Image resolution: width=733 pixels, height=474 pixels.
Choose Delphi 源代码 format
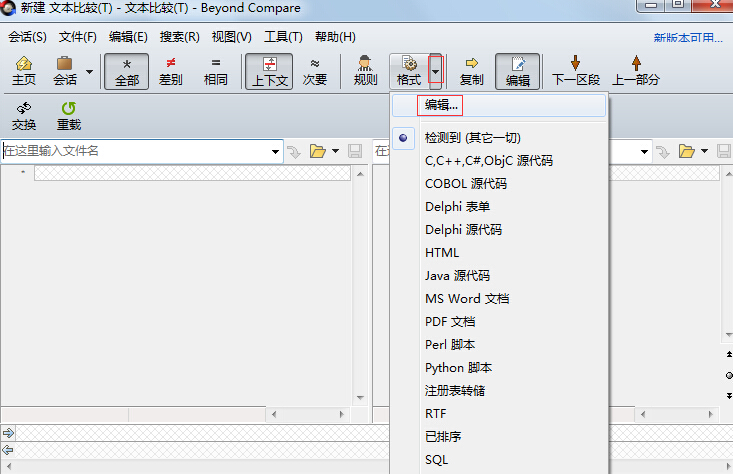499,230
